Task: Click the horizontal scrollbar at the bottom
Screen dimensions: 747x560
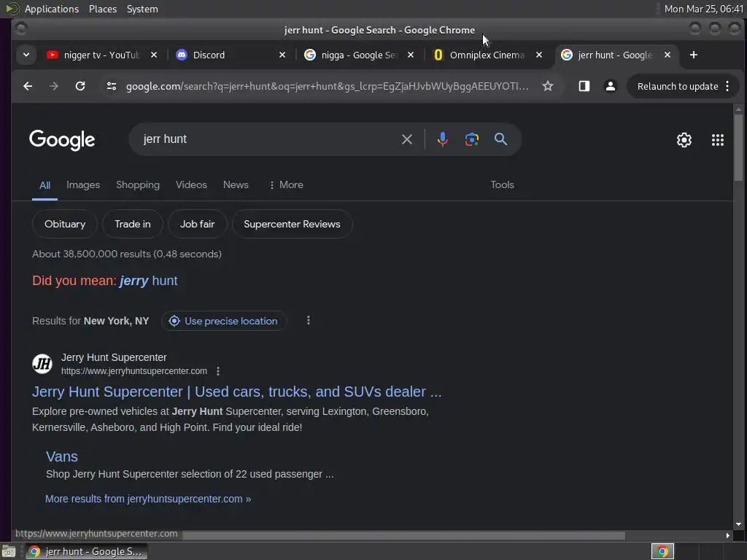Action: (x=403, y=535)
